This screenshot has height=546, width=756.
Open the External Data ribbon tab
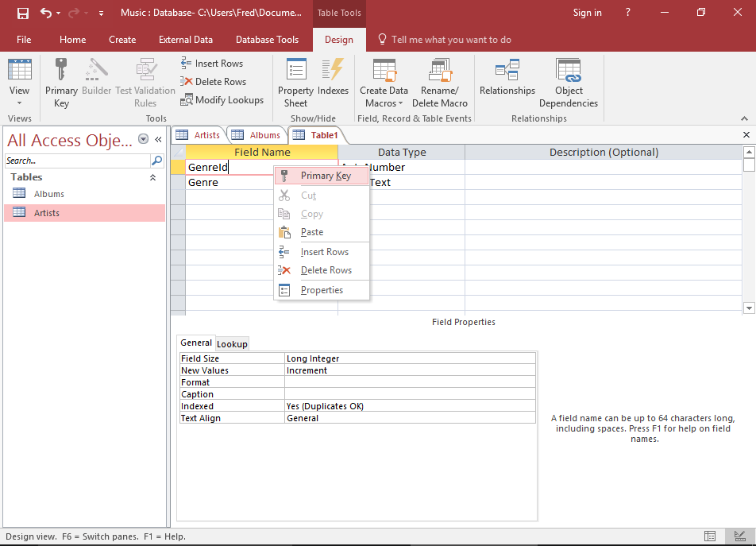click(186, 40)
